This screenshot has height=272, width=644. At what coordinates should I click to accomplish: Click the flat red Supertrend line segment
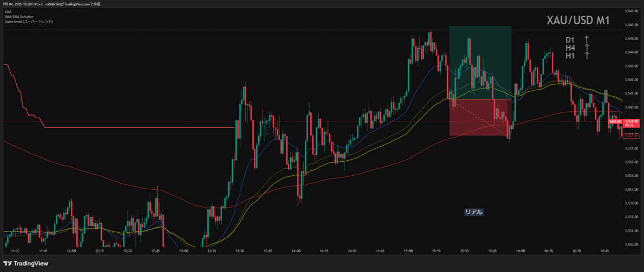140,127
